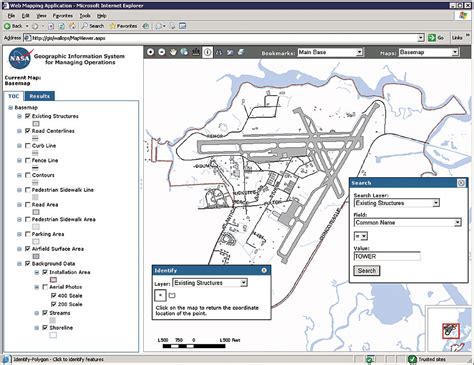This screenshot has height=365, width=474.
Task: Activate the pan hand tool
Action: click(x=173, y=52)
